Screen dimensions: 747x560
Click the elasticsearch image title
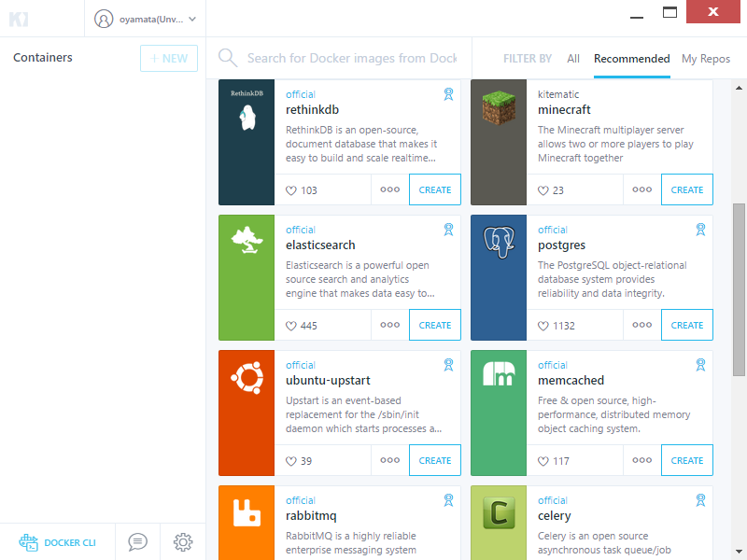[320, 245]
